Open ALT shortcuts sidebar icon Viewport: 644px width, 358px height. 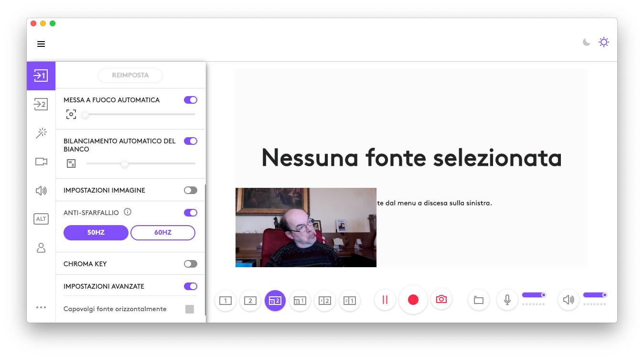pyautogui.click(x=41, y=219)
